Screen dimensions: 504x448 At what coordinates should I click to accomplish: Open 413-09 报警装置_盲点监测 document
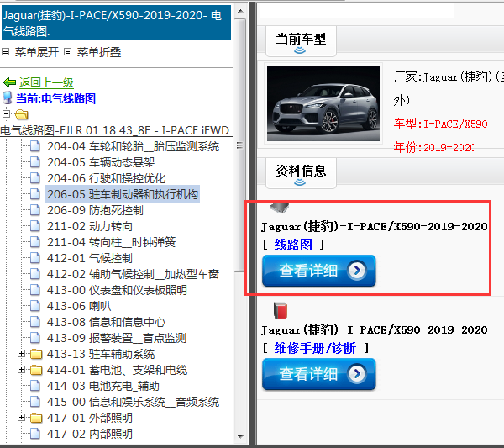(117, 338)
